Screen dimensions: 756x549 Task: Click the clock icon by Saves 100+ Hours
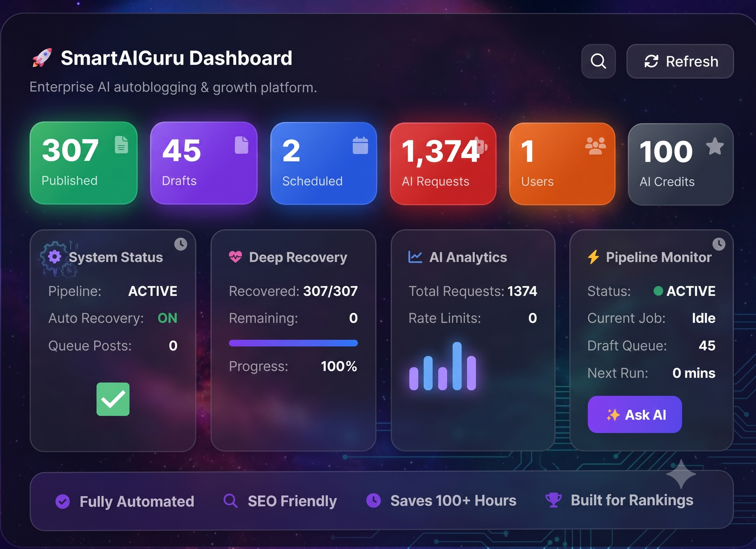tap(373, 500)
